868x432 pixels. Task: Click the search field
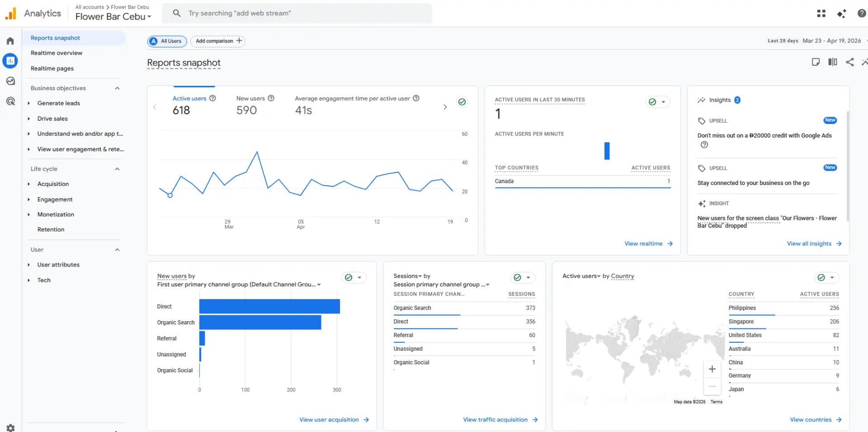coord(297,13)
